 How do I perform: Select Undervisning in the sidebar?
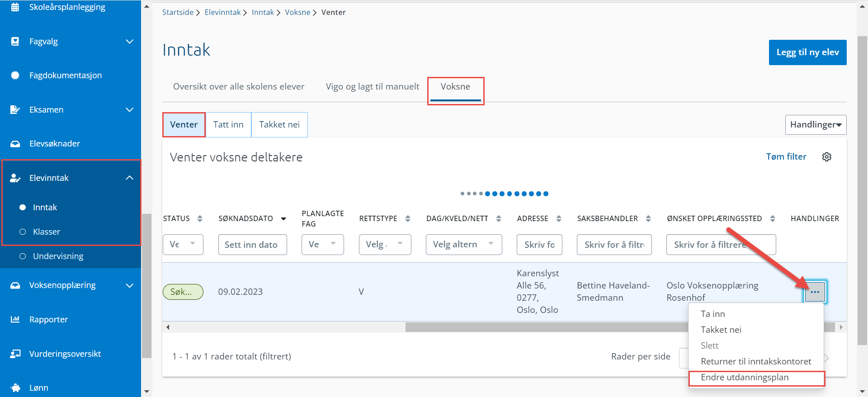click(58, 256)
